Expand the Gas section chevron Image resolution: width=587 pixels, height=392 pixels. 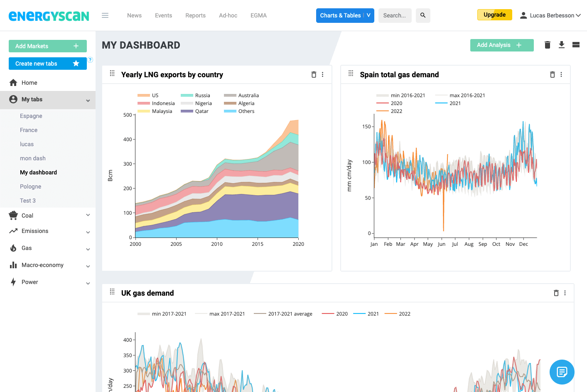pos(88,249)
